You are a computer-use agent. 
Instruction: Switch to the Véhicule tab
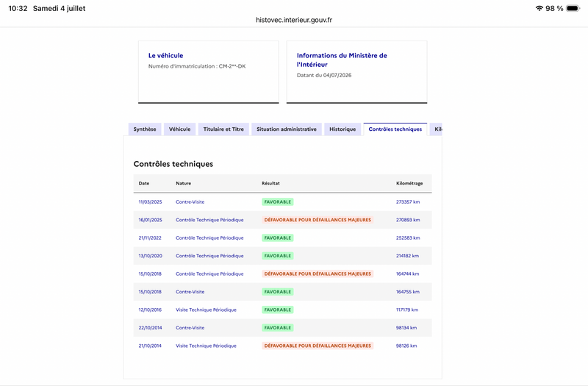tap(179, 129)
